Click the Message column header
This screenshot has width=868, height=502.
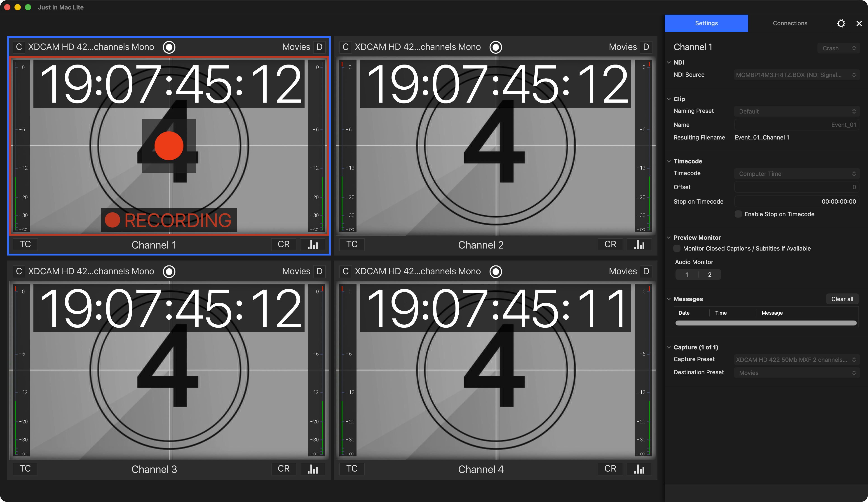coord(807,313)
